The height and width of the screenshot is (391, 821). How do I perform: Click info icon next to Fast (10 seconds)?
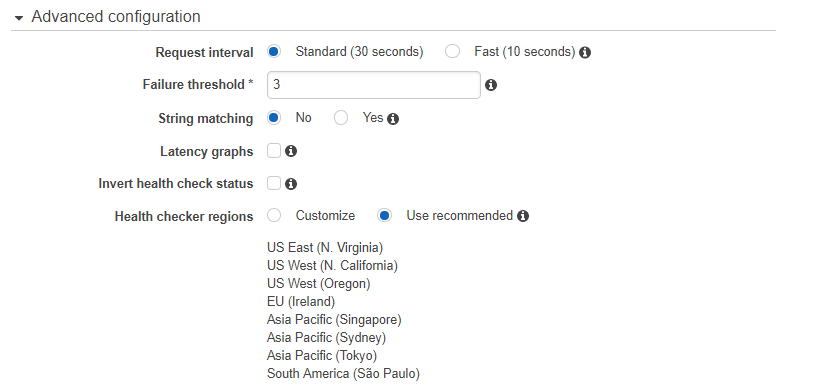tap(585, 52)
